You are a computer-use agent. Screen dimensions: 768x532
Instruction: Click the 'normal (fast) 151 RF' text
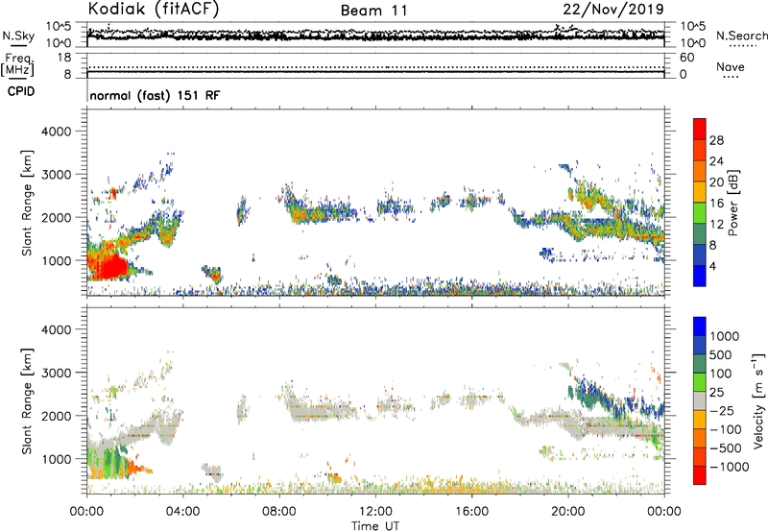click(x=155, y=95)
